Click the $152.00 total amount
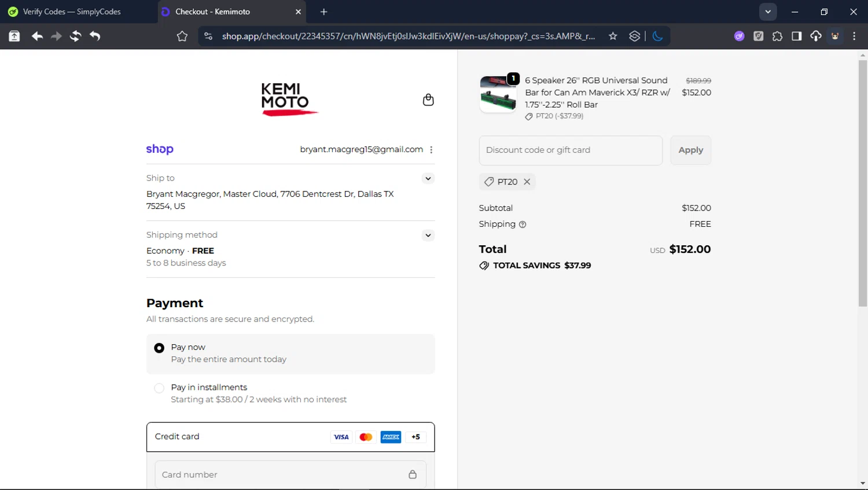 click(x=690, y=249)
